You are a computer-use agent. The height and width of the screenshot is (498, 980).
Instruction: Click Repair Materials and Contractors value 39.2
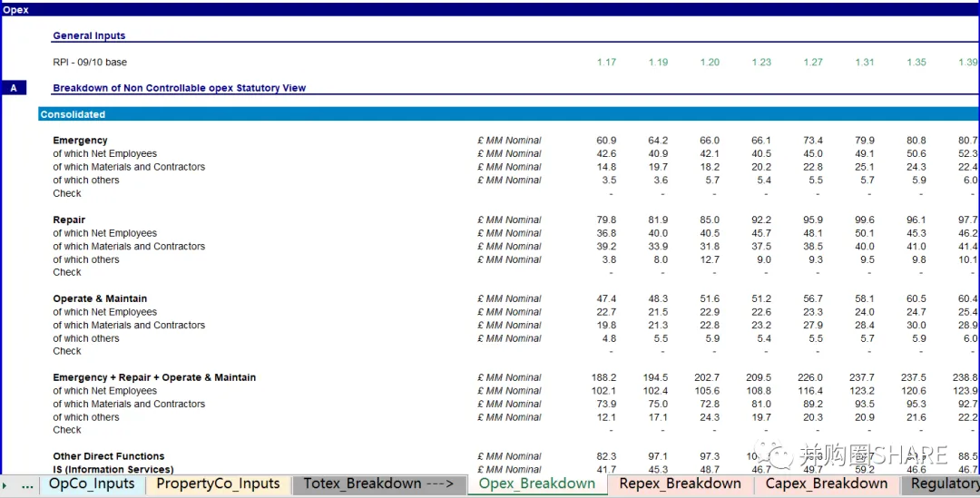tap(606, 246)
